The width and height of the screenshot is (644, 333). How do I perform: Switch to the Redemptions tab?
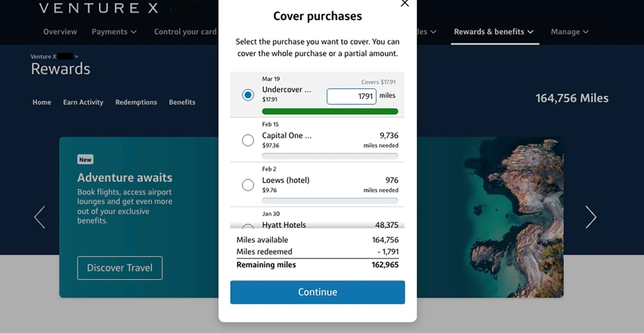[136, 102]
